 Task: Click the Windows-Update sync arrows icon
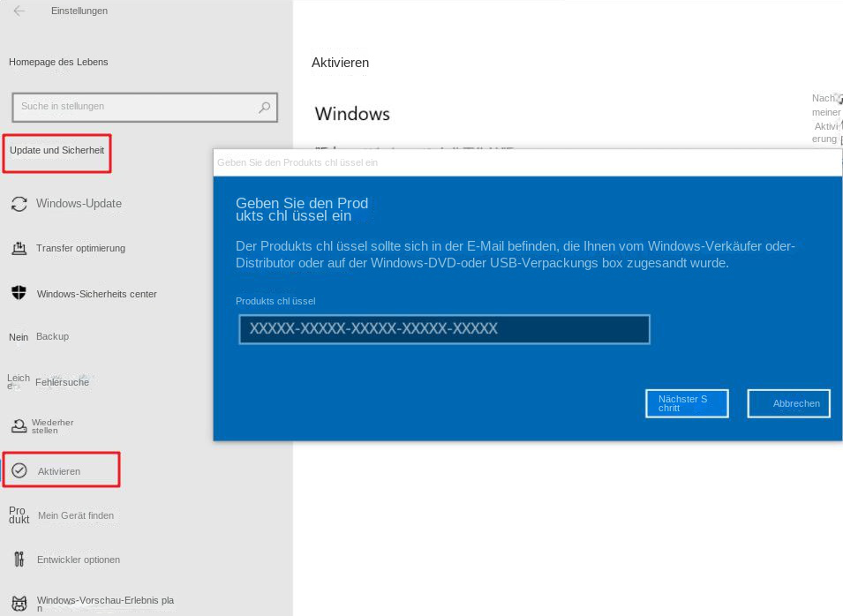[x=19, y=204]
